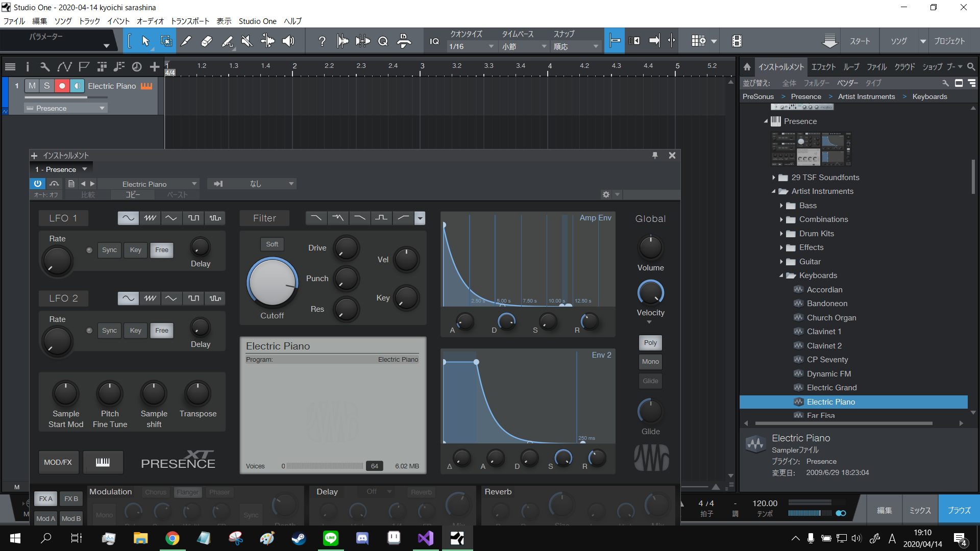Click the question mark help icon

click(322, 41)
